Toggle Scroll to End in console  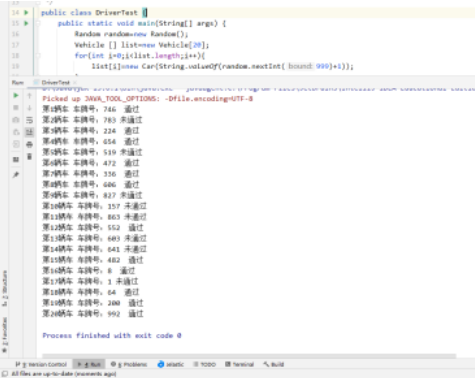tap(29, 132)
